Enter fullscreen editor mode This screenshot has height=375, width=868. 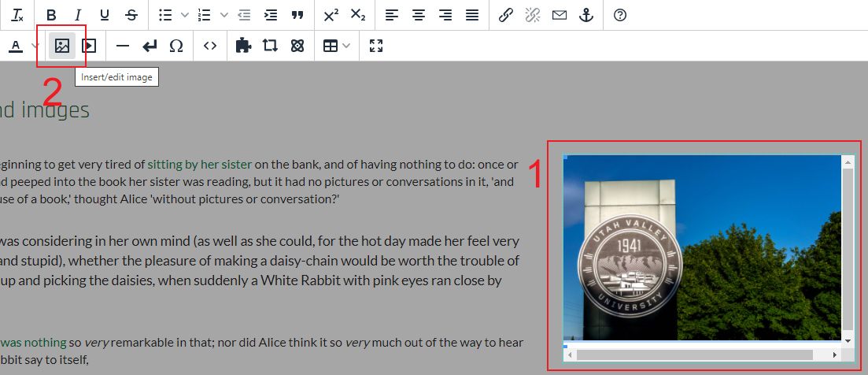coord(376,46)
